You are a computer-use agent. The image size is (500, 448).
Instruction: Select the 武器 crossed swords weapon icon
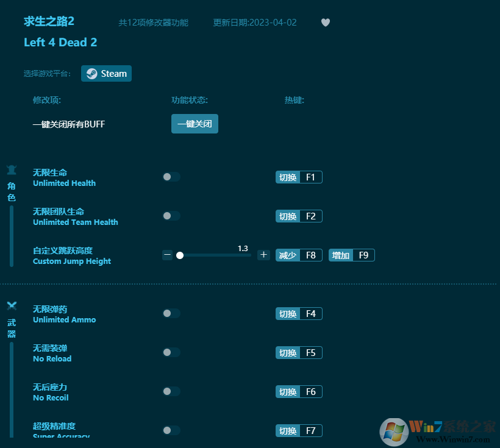click(x=11, y=306)
